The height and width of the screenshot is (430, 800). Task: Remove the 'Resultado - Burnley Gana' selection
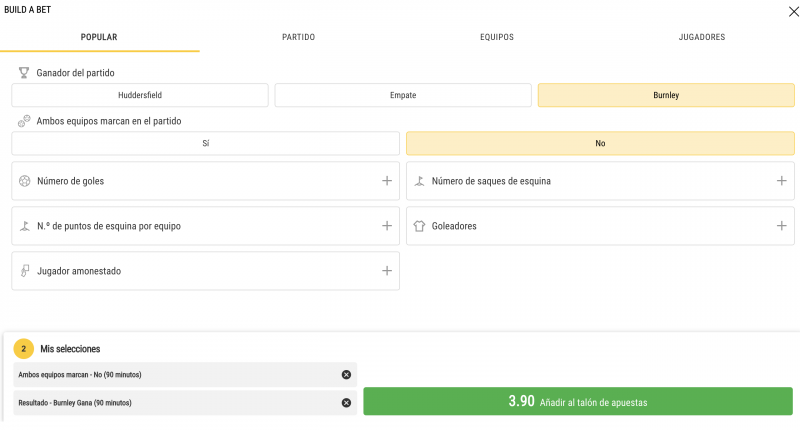tap(346, 402)
